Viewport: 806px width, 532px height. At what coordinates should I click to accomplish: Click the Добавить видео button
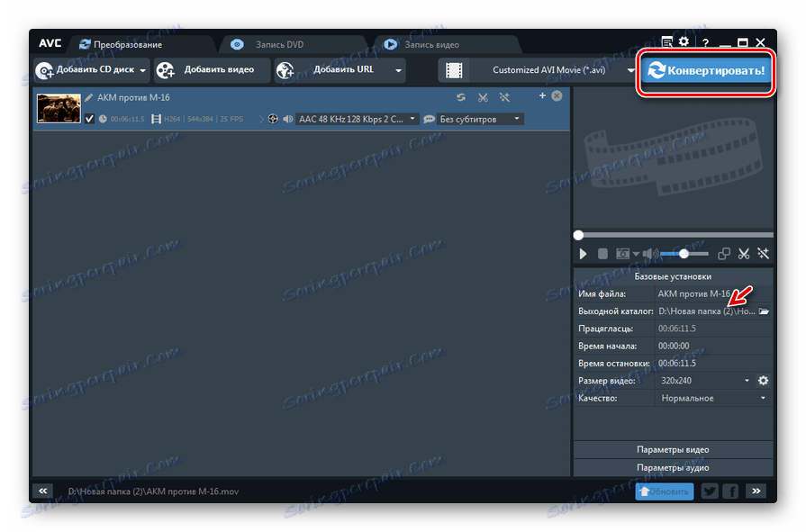click(212, 70)
